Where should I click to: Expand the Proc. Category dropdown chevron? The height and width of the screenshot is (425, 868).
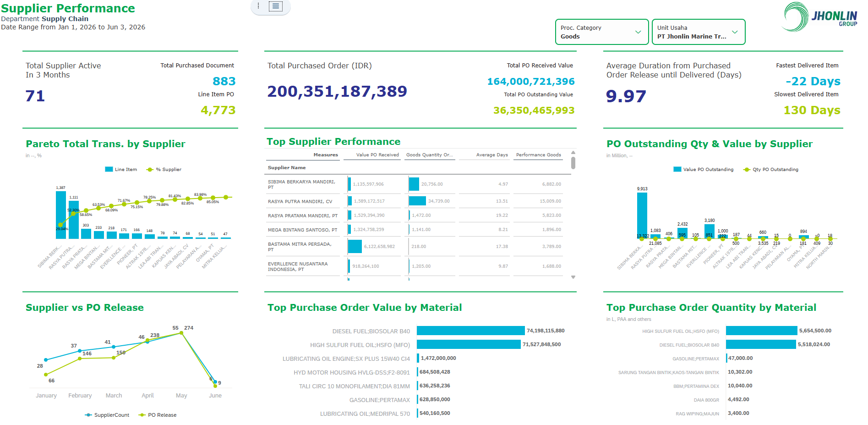pyautogui.click(x=638, y=32)
